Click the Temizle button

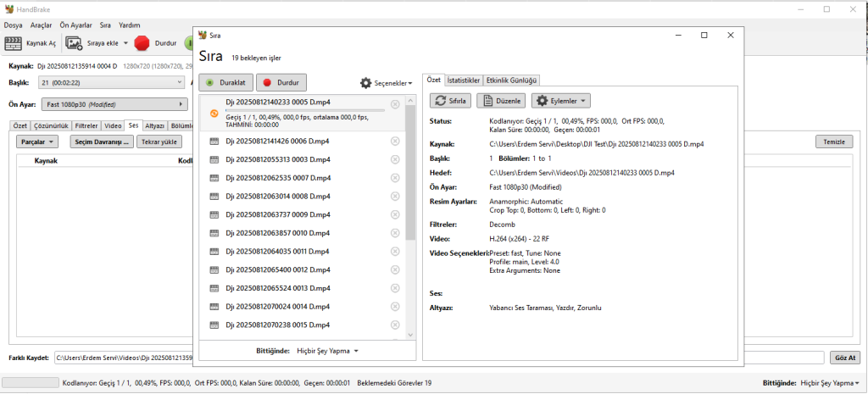[x=834, y=142]
